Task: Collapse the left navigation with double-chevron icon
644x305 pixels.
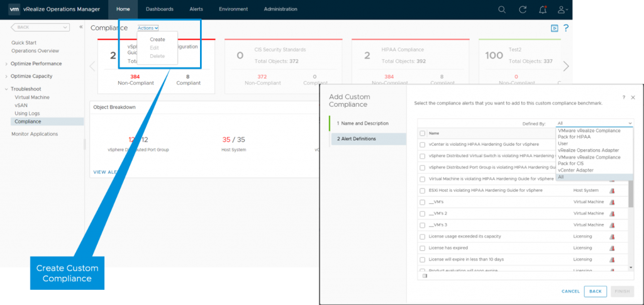Action: tap(81, 26)
